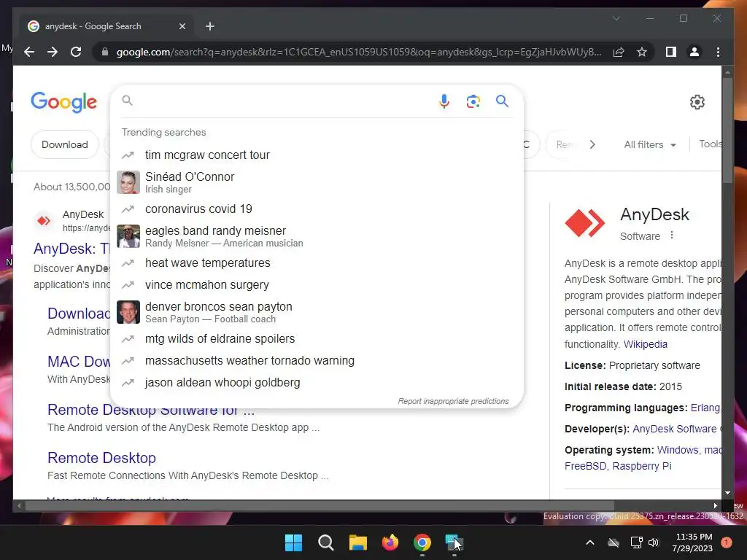Start voice search with microphone icon
Image resolution: width=747 pixels, height=560 pixels.
(444, 101)
